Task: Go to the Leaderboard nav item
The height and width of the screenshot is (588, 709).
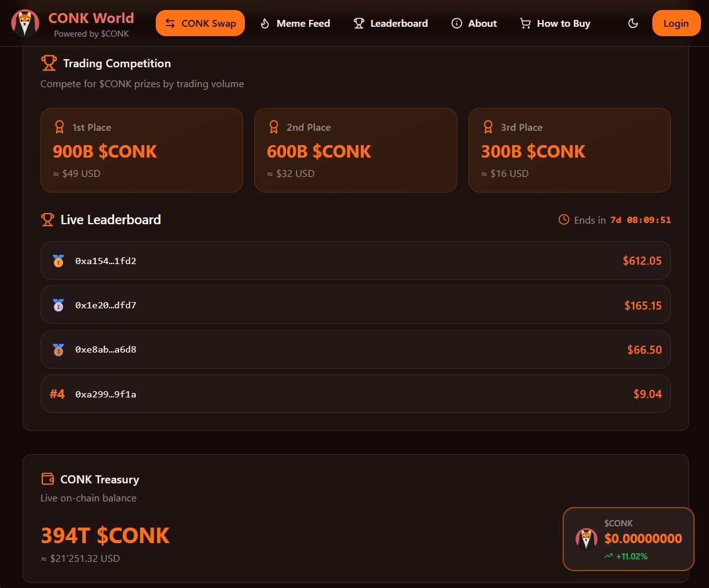Action: [x=391, y=24]
